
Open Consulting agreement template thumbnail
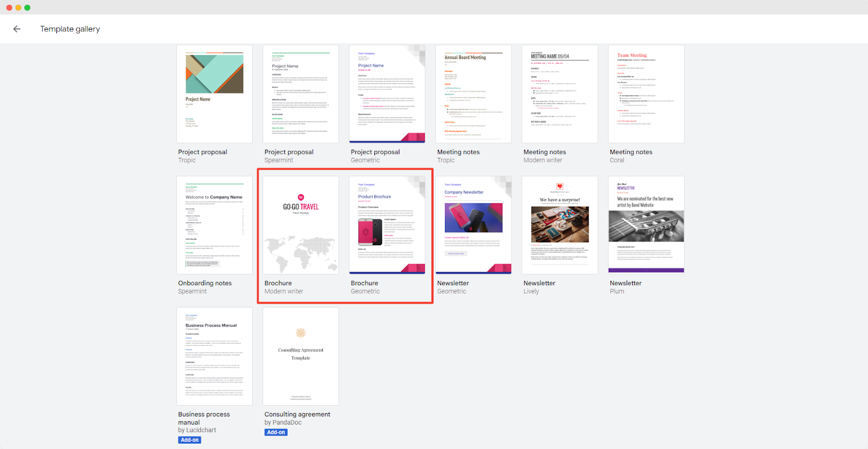301,356
